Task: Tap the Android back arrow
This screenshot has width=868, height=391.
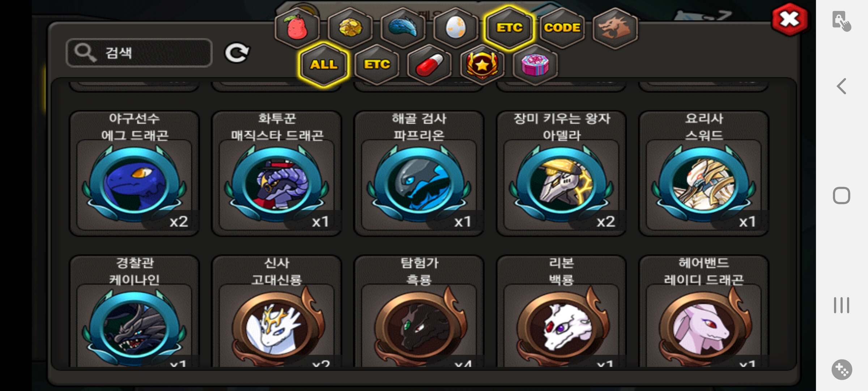Action: coord(842,86)
